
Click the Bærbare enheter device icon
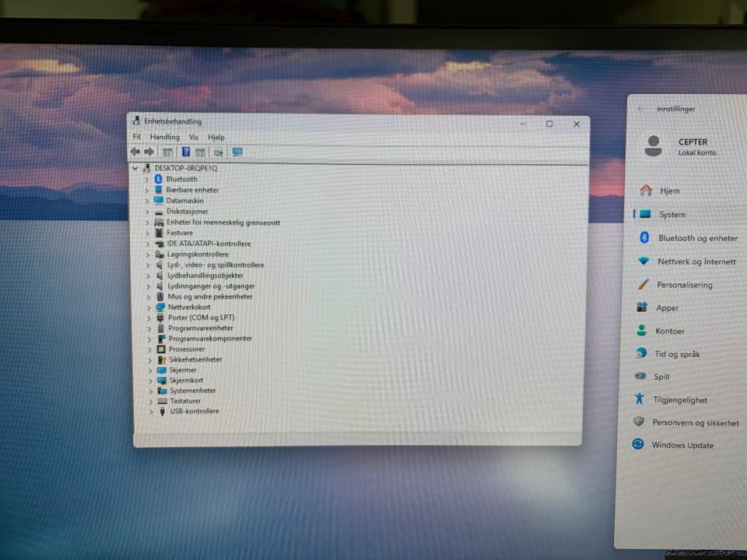pyautogui.click(x=159, y=190)
